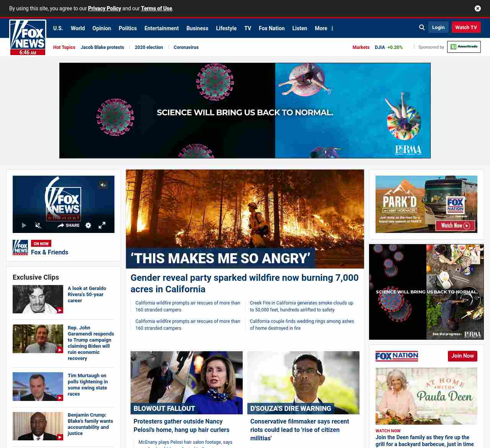The image size is (490, 448).
Task: Expand the video to fullscreen
Action: (102, 225)
